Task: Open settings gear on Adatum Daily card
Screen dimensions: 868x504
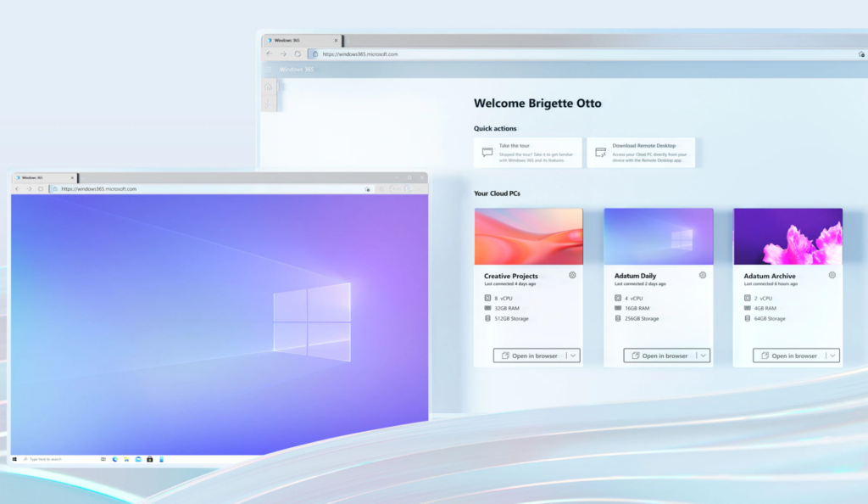Action: click(703, 275)
